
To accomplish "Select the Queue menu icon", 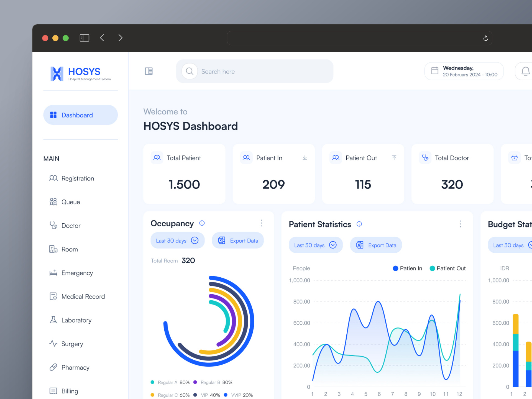I will point(53,202).
